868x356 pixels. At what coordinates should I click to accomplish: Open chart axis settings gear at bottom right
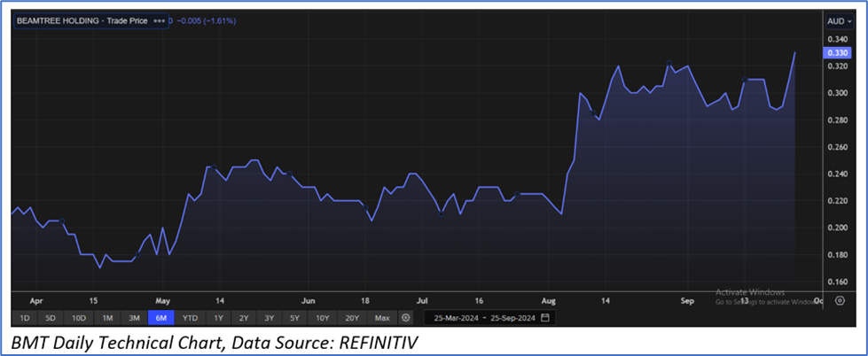(x=840, y=301)
